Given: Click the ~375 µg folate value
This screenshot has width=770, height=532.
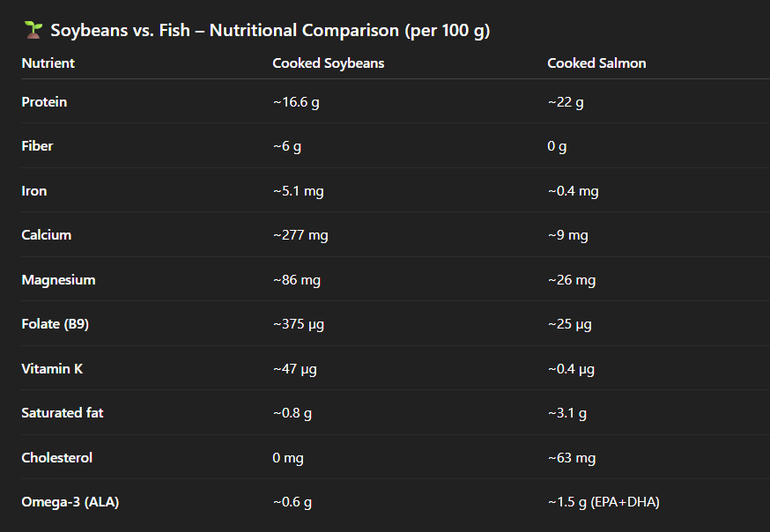Looking at the screenshot, I should pos(299,324).
